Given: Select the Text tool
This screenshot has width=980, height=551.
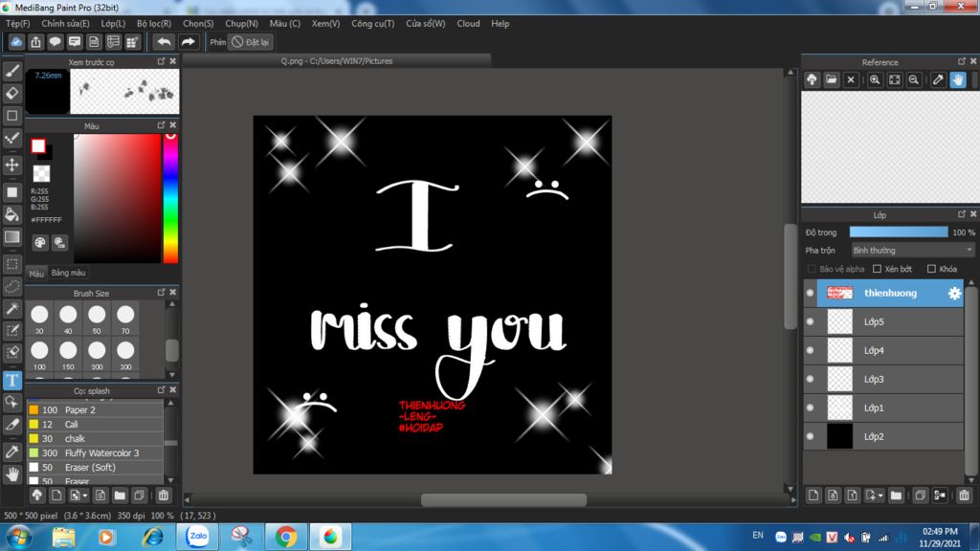Looking at the screenshot, I should click(x=11, y=380).
